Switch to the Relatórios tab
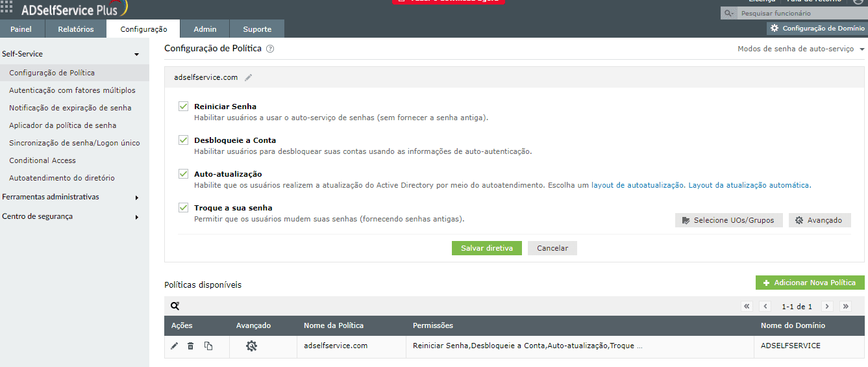Viewport: 868px width, 367px height. (76, 29)
